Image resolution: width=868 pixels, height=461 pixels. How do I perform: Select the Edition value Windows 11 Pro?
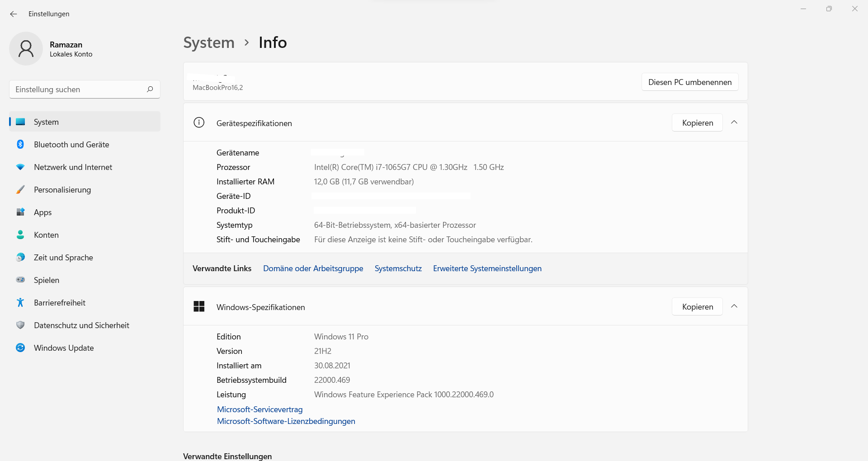(x=341, y=336)
